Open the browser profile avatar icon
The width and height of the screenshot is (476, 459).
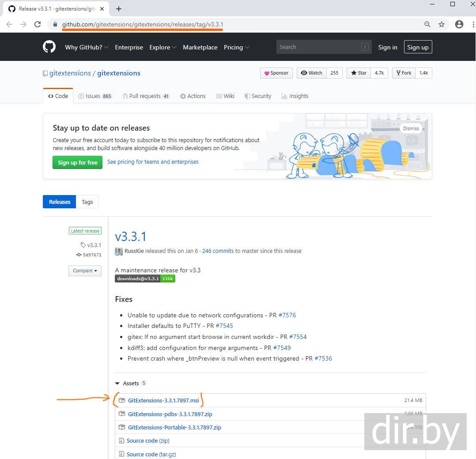459,24
